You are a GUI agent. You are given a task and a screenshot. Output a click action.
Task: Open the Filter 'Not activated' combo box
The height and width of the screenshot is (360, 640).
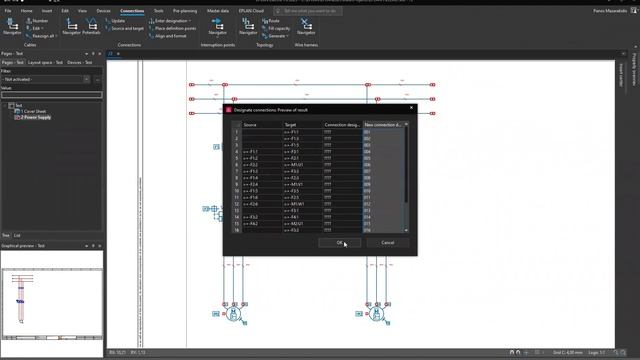click(x=46, y=79)
